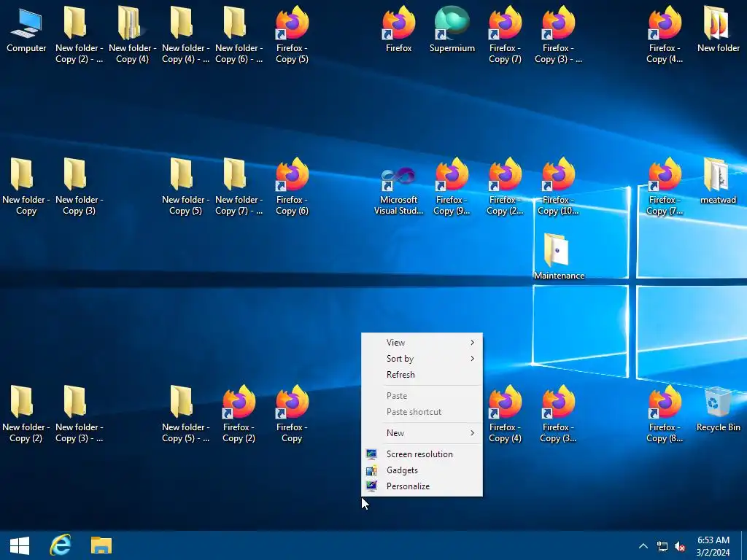
Task: Select the 'New folder - Copy (7) - ...' folder
Action: [239, 187]
